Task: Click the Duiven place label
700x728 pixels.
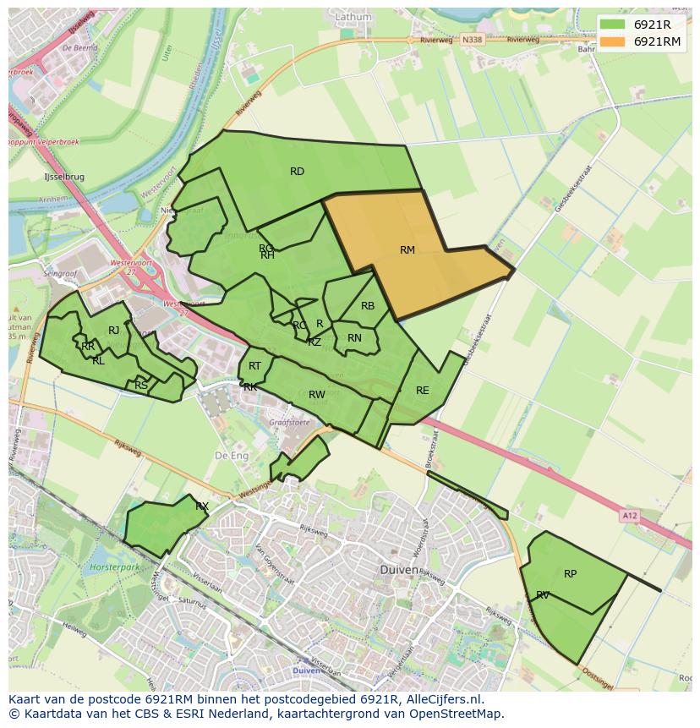Action: coord(401,570)
